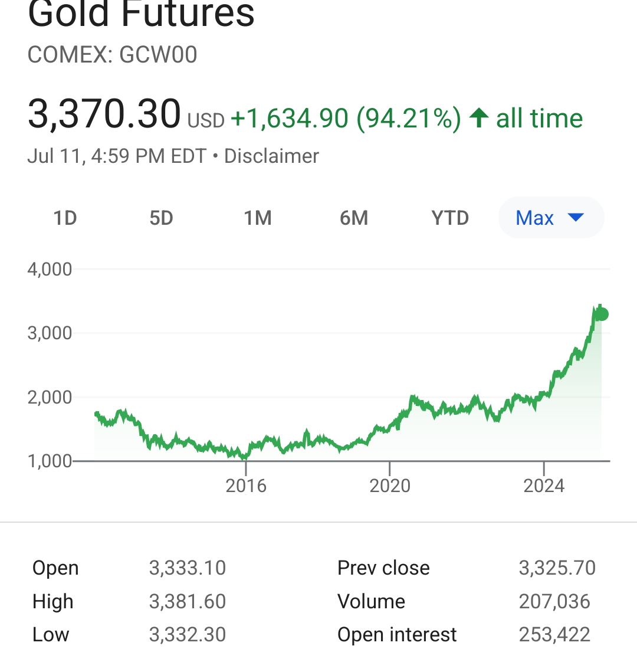
Task: Show the 1M chart range
Action: click(x=258, y=218)
